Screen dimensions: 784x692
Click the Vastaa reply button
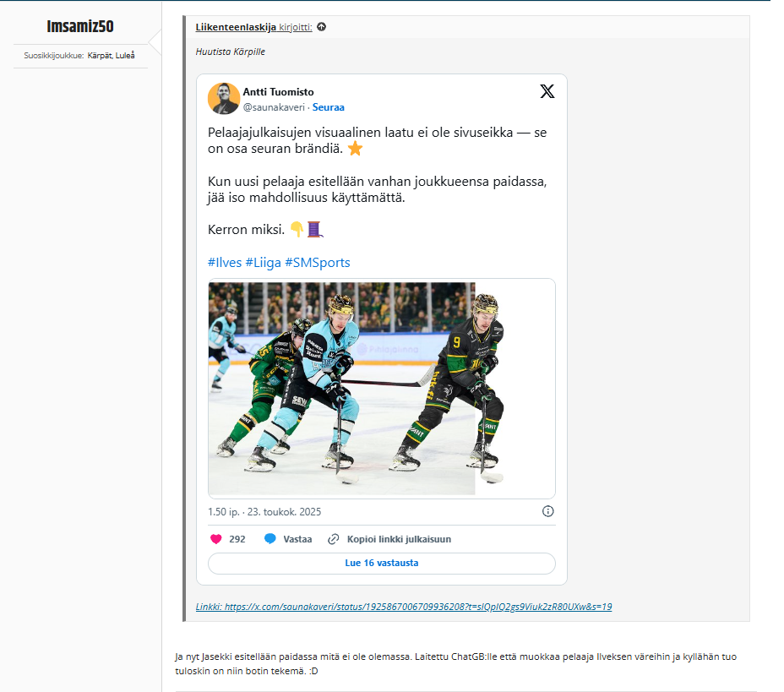[297, 539]
